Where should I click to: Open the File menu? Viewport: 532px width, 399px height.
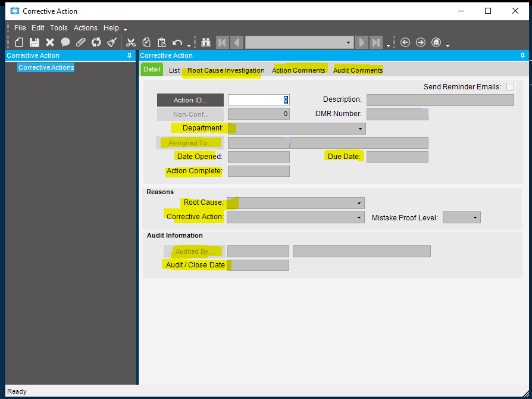coord(20,28)
